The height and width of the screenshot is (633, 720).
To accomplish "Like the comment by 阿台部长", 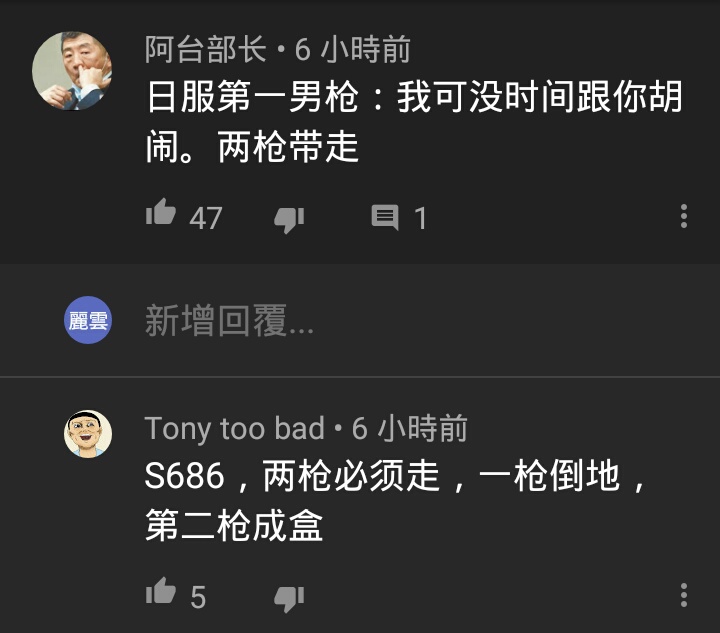I will pos(161,213).
